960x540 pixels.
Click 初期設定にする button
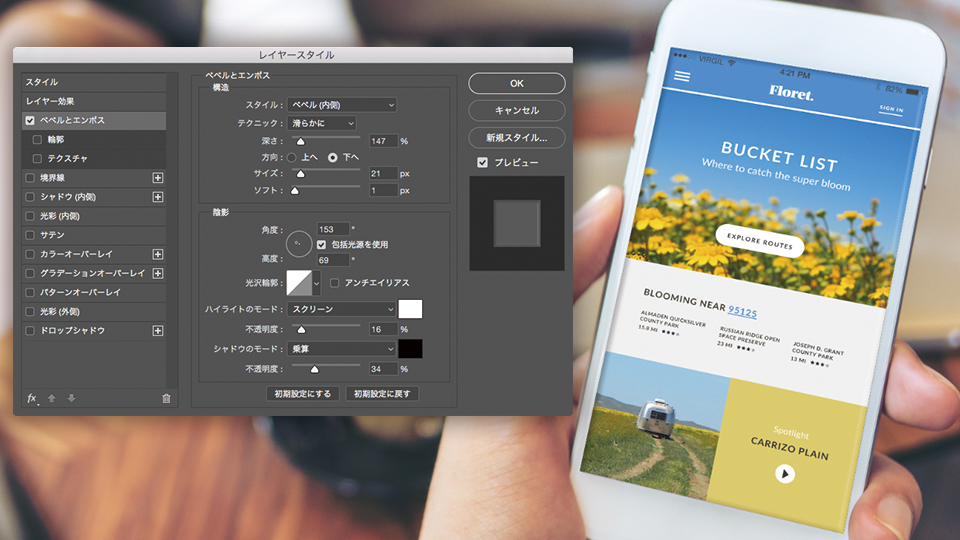click(x=302, y=394)
